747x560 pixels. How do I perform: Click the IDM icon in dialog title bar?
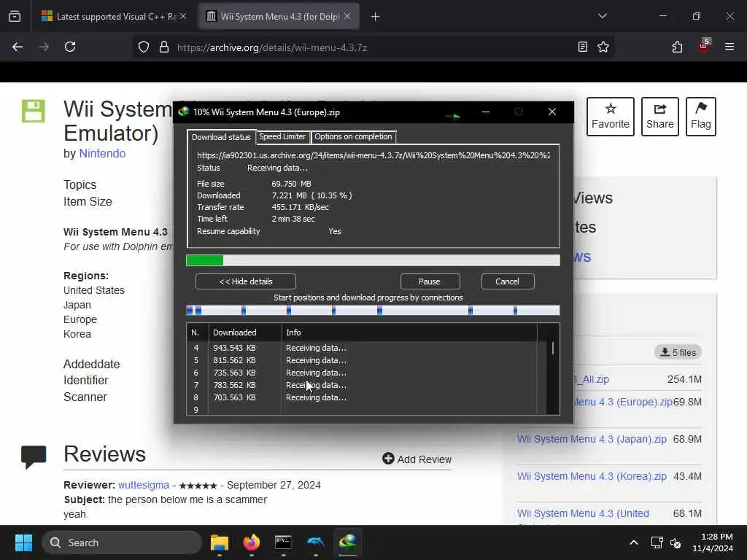(x=183, y=112)
